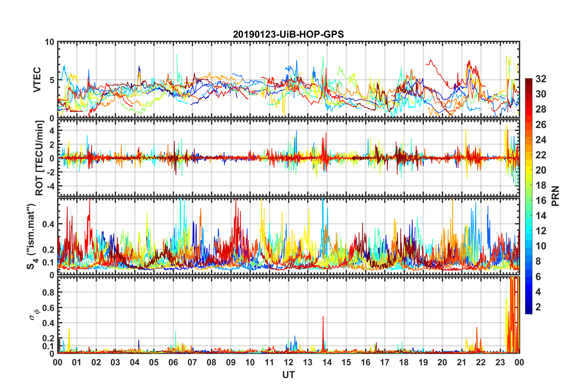The image size is (577, 392).
Task: Click the UT axis hour label 12
Action: point(288,363)
